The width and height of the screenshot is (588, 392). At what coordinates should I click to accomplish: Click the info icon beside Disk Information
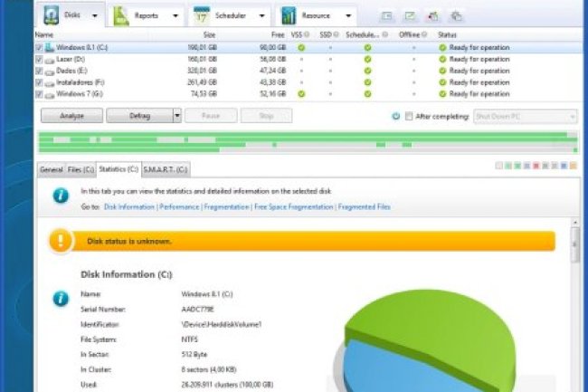coord(60,298)
